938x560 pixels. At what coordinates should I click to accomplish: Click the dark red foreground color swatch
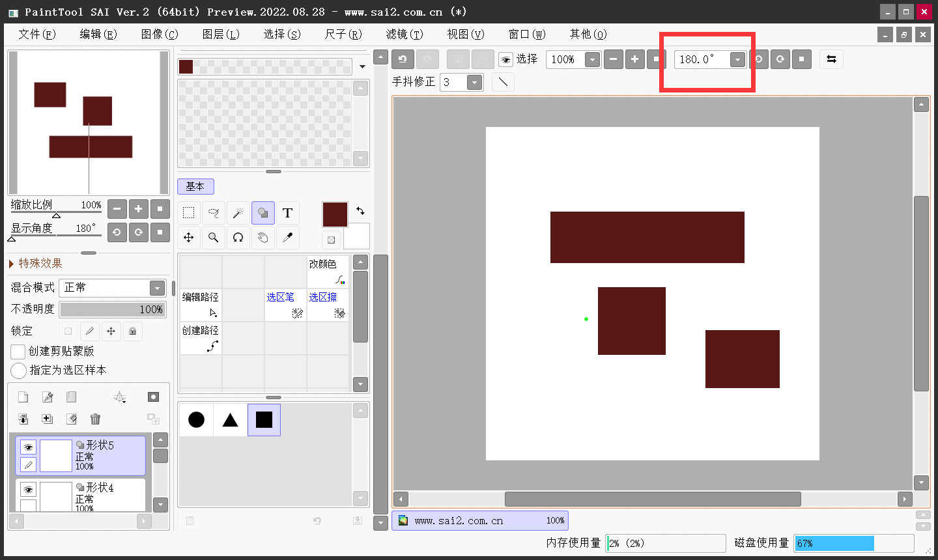coord(335,214)
